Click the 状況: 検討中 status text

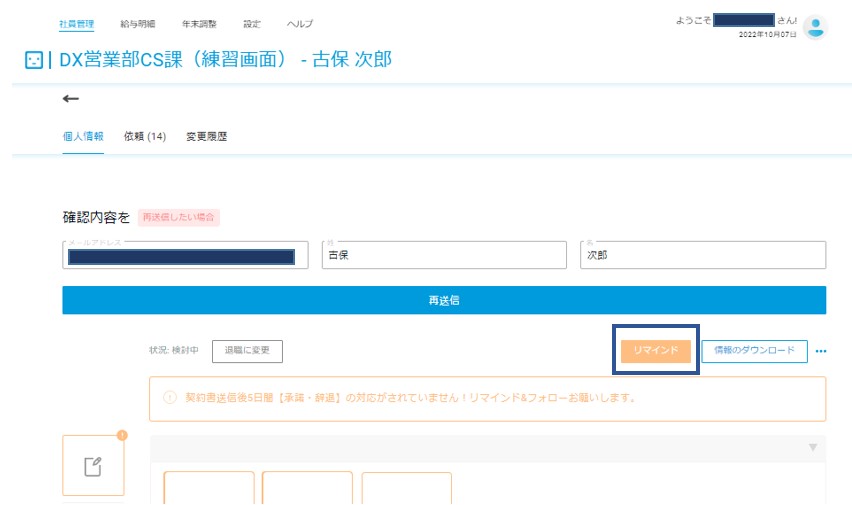tap(174, 351)
